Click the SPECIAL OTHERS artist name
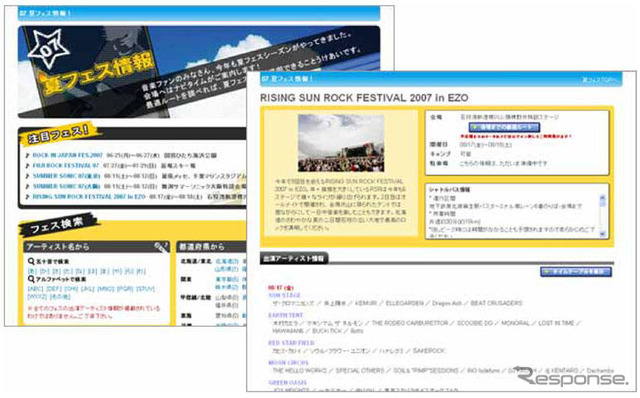Screen dimensions: 640x398 coord(360,371)
